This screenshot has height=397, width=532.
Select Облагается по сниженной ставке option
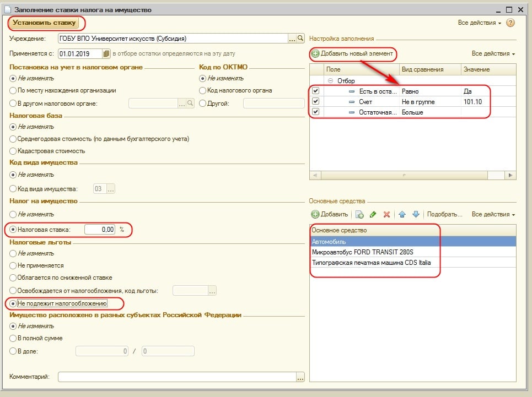(x=13, y=278)
